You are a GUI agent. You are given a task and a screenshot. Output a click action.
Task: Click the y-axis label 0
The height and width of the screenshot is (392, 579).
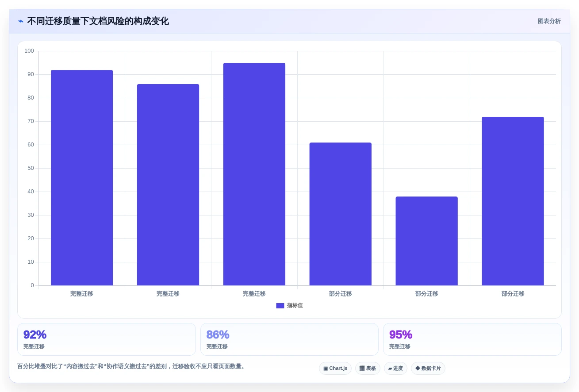click(32, 285)
